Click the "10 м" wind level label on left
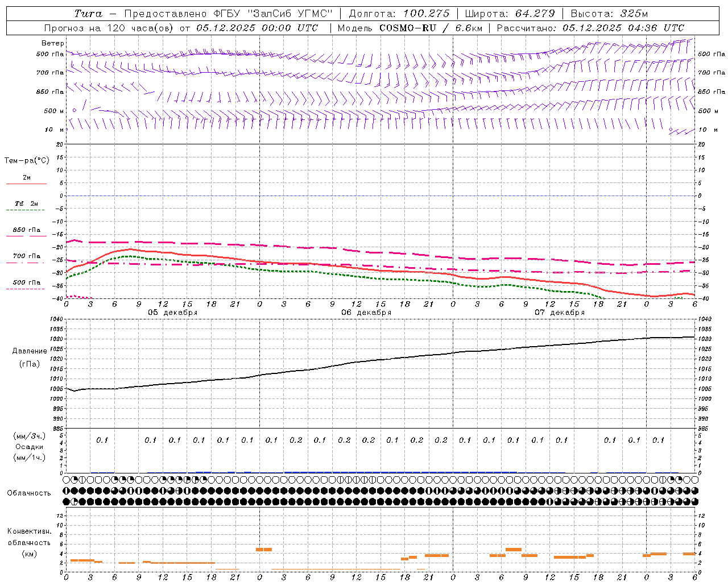Viewport: 728px width, 582px height. [55, 130]
